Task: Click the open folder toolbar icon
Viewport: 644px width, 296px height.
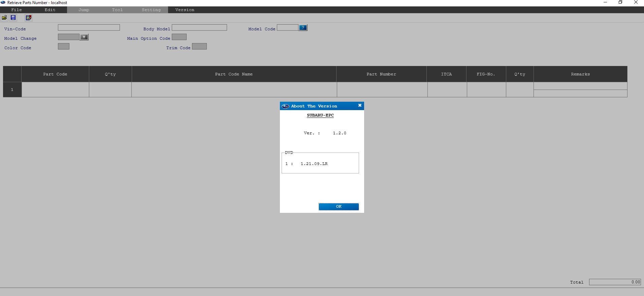Action: click(x=4, y=18)
